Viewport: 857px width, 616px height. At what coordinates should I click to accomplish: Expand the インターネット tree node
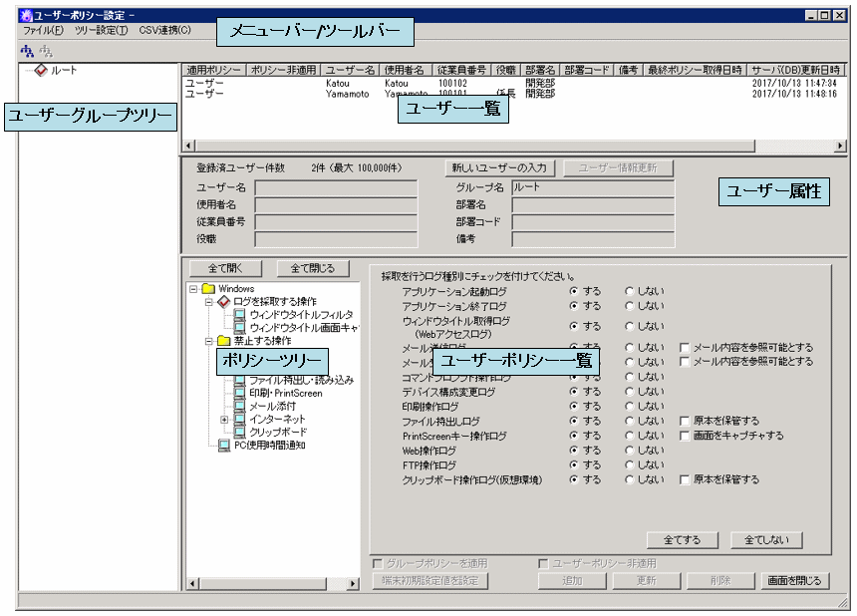tap(224, 420)
